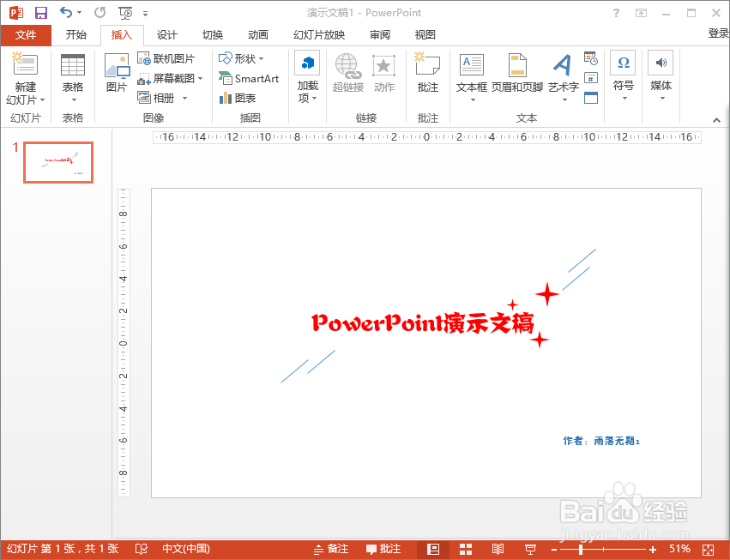The image size is (730, 560).
Task: Open the 表格 table insert menu
Action: pos(73,78)
